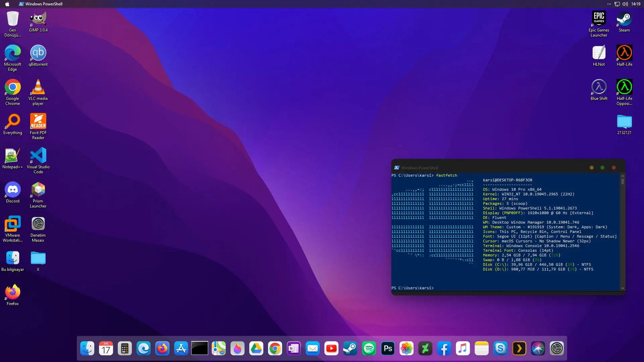Launch YouTube from the dock
Image resolution: width=644 pixels, height=362 pixels.
[x=331, y=349]
